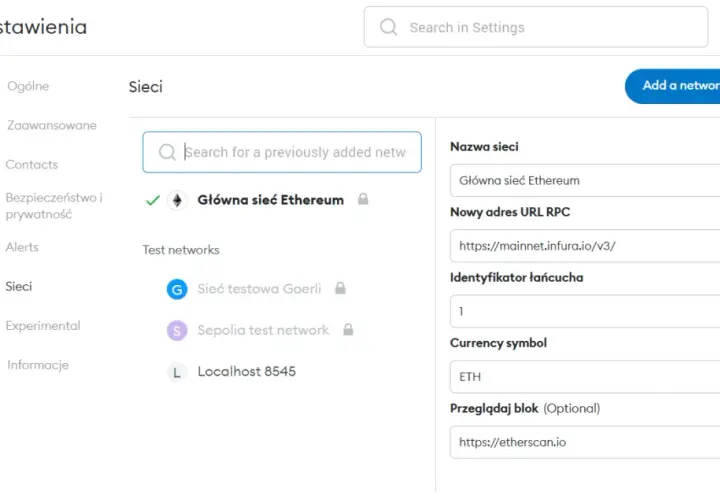This screenshot has width=720, height=500.
Task: Click the purple S icon for Sepolia
Action: 177,331
